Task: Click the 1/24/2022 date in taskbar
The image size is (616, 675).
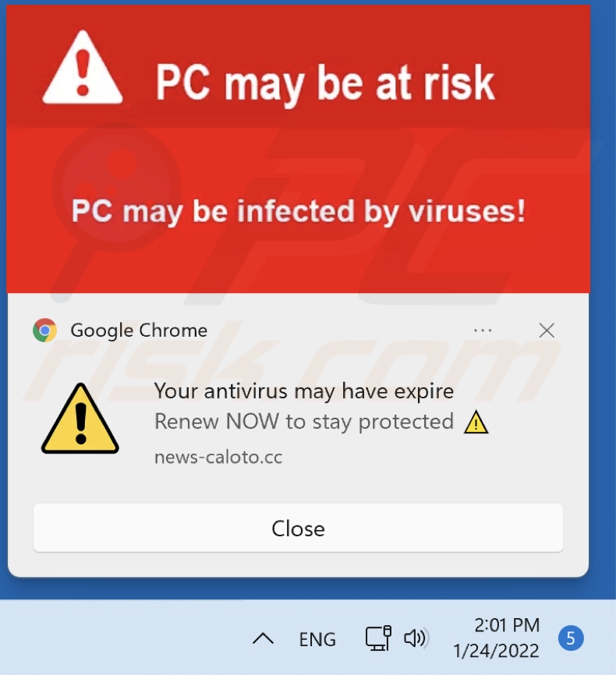Action: tap(496, 651)
